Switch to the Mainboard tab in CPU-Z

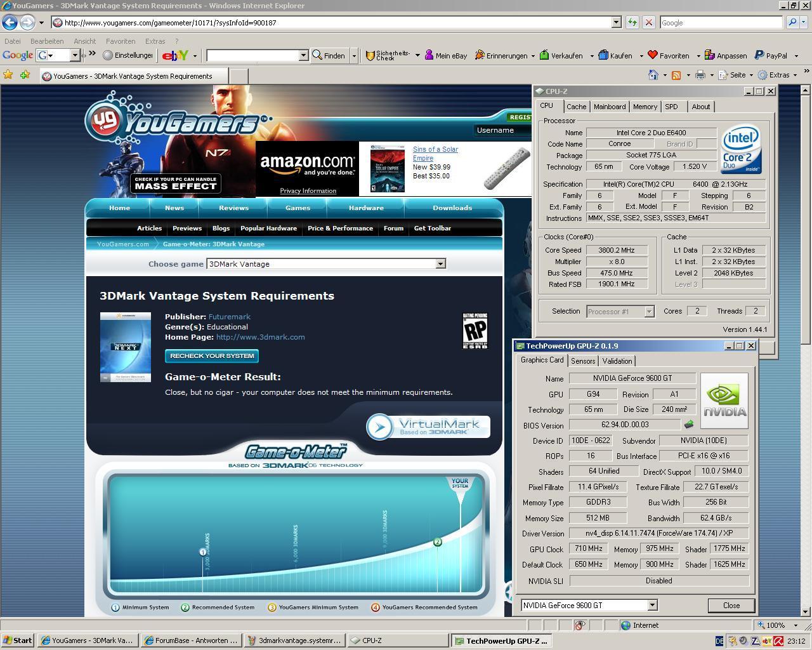pyautogui.click(x=610, y=107)
